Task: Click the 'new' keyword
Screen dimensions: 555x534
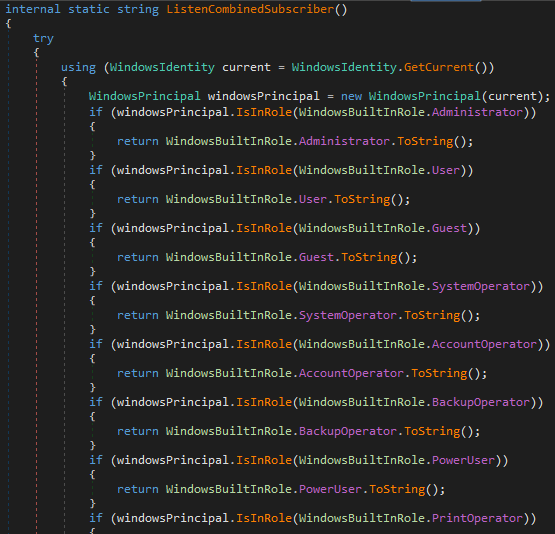Action: pyautogui.click(x=351, y=96)
